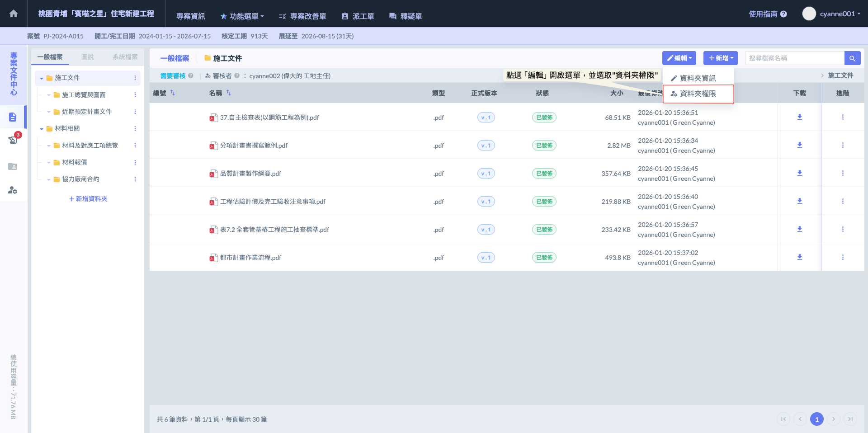Open cyanne001 account menu
868x433 pixels.
click(831, 14)
